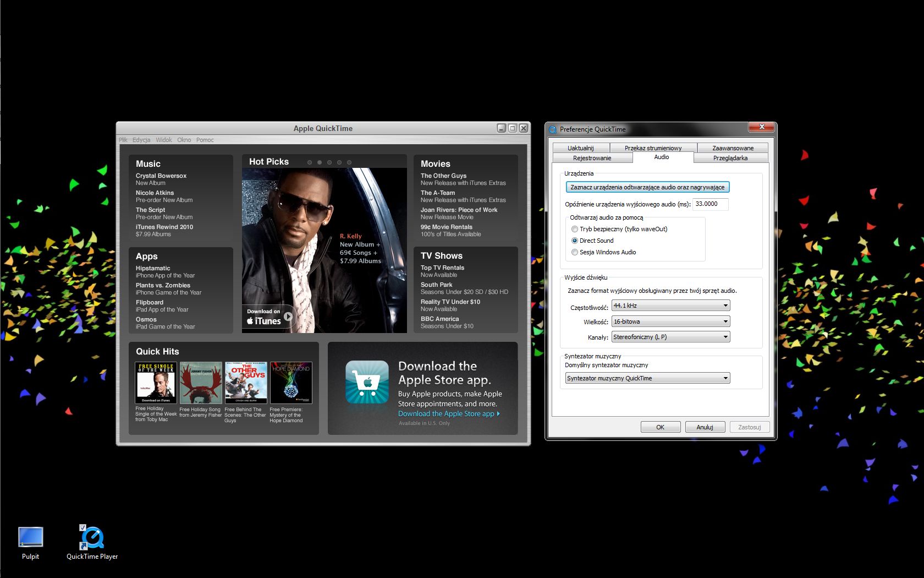
Task: Switch to the Przeglądarka tab
Action: point(731,158)
